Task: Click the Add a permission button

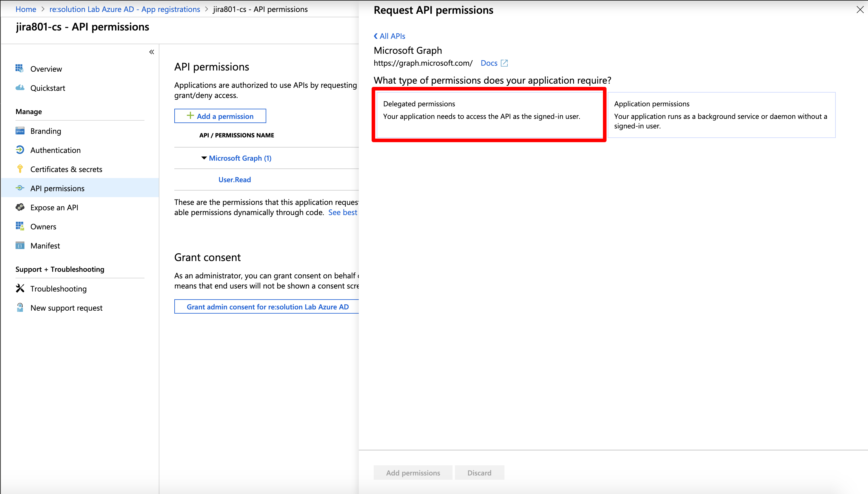Action: tap(220, 116)
